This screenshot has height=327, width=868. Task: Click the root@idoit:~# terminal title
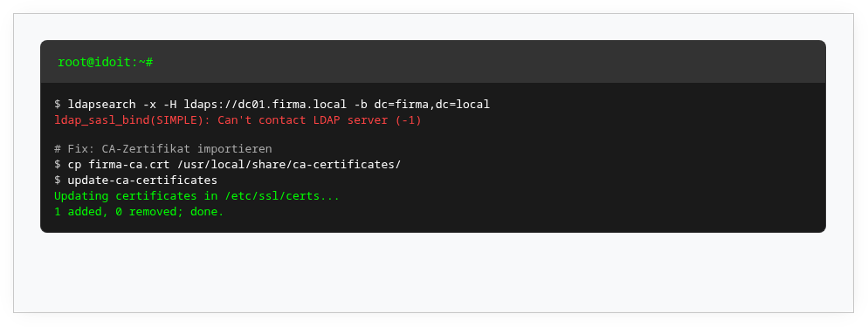(x=105, y=63)
